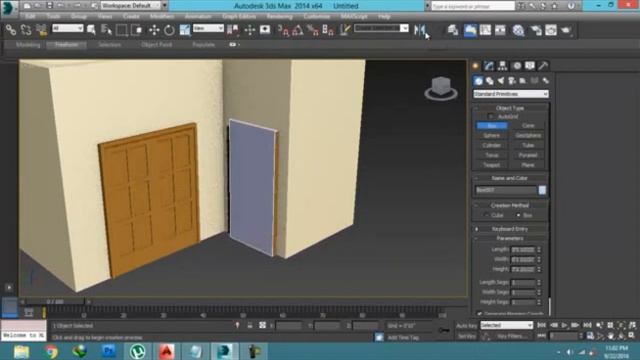This screenshot has width=640, height=360.
Task: Click the Bind to Space Warp icon
Action: pos(41,29)
